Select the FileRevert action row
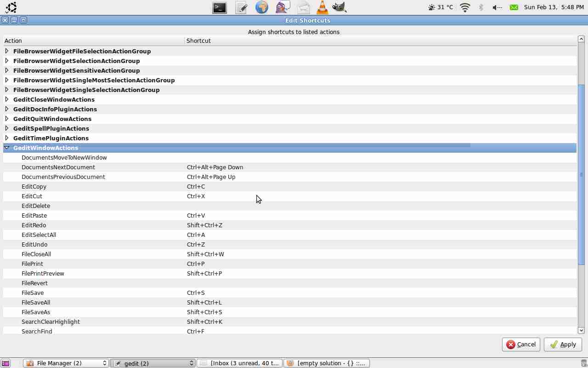Screen dimensions: 588x368 pyautogui.click(x=290, y=283)
